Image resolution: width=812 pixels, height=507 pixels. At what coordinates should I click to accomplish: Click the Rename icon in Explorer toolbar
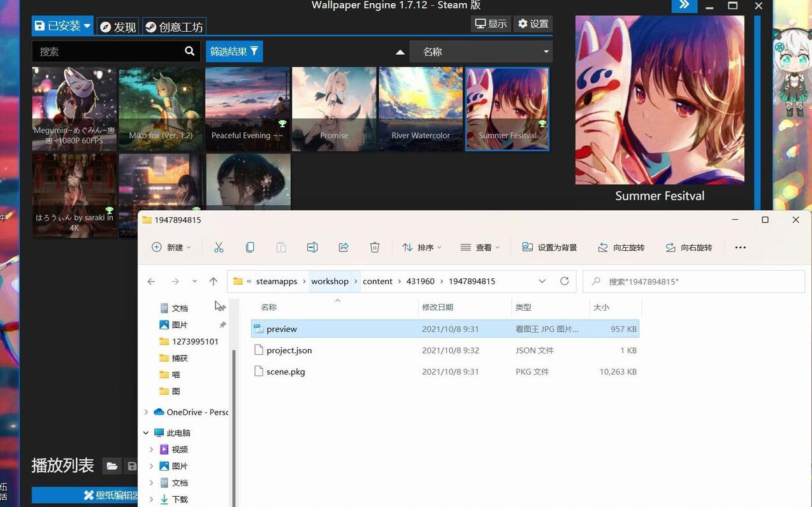click(312, 247)
